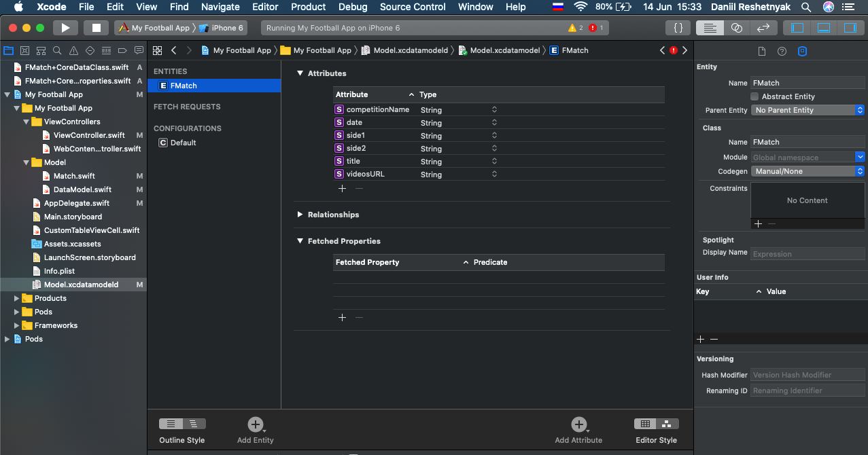
Task: Switch to the Assistant editor
Action: pos(737,28)
